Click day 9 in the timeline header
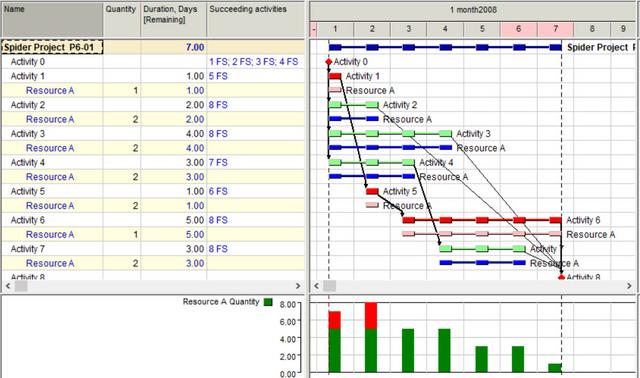 coord(623,29)
